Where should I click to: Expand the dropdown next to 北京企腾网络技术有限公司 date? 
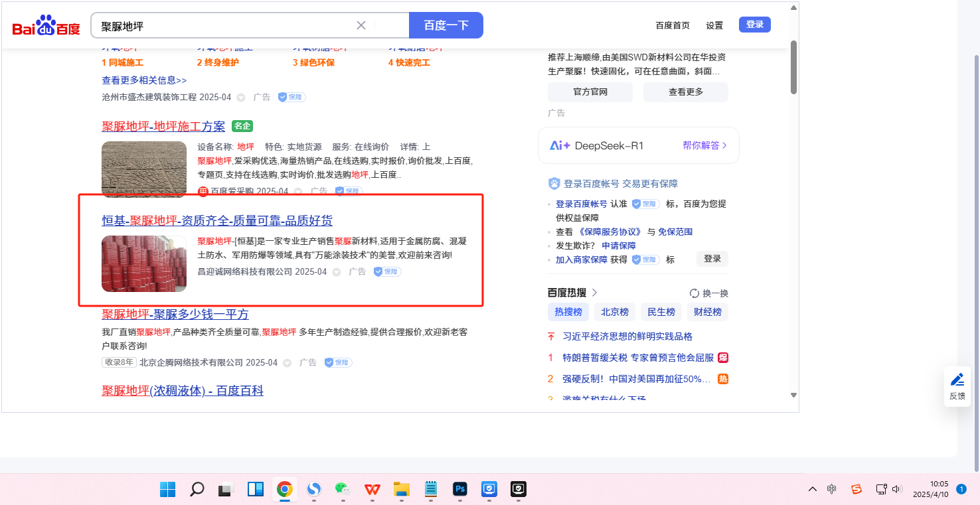point(287,363)
